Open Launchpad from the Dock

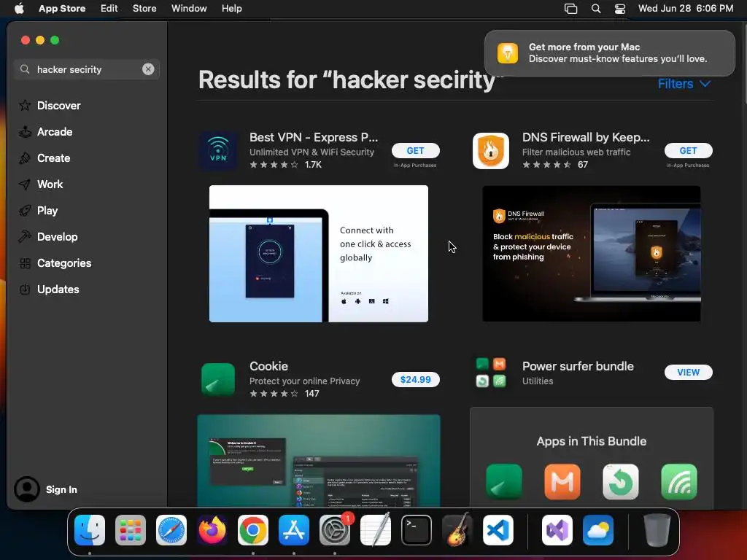pos(131,530)
